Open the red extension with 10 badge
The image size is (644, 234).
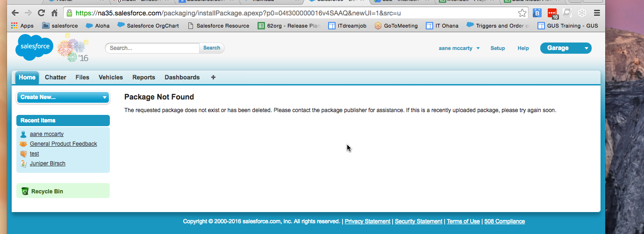(x=552, y=14)
